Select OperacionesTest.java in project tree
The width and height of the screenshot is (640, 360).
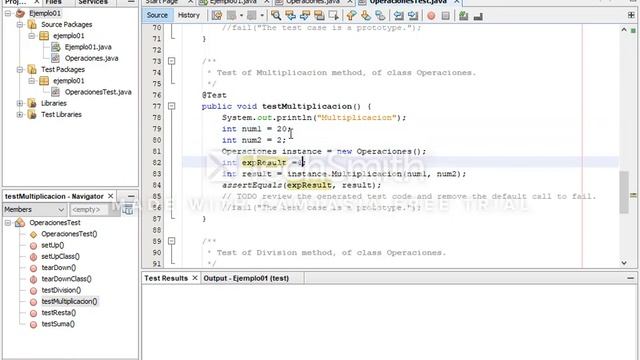click(x=98, y=92)
